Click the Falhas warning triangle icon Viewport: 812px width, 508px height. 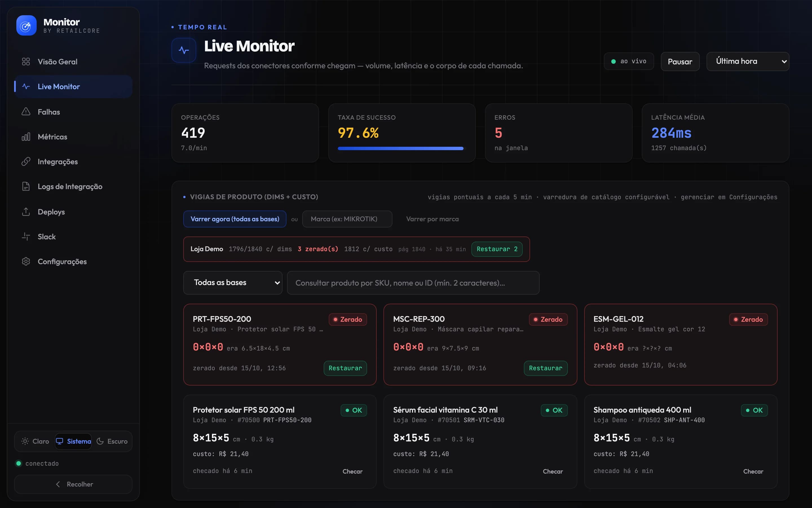pyautogui.click(x=26, y=111)
